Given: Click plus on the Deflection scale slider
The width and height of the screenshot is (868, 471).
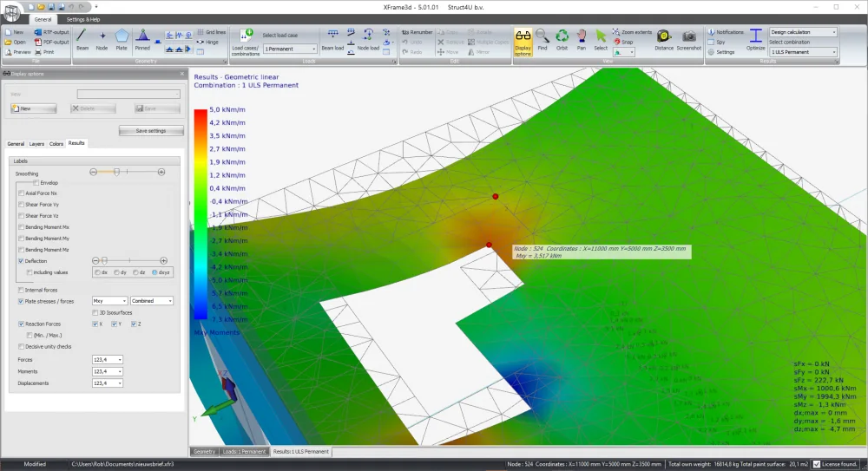Looking at the screenshot, I should pos(163,261).
